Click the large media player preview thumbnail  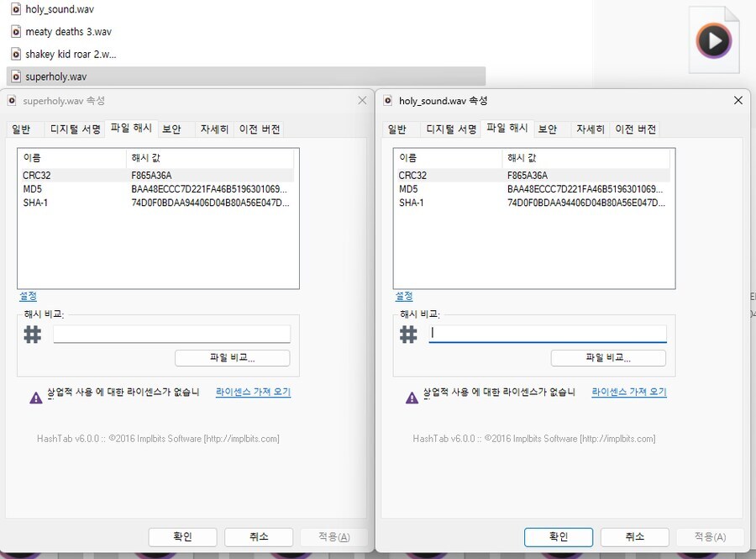(x=713, y=40)
